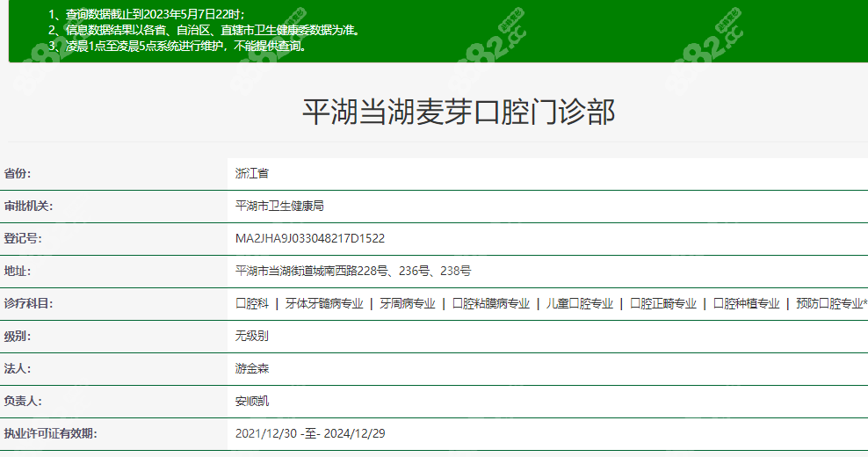Viewport: 868px width, 457px height.
Task: Click the 牙周病专业 specialty entry
Action: (x=408, y=303)
